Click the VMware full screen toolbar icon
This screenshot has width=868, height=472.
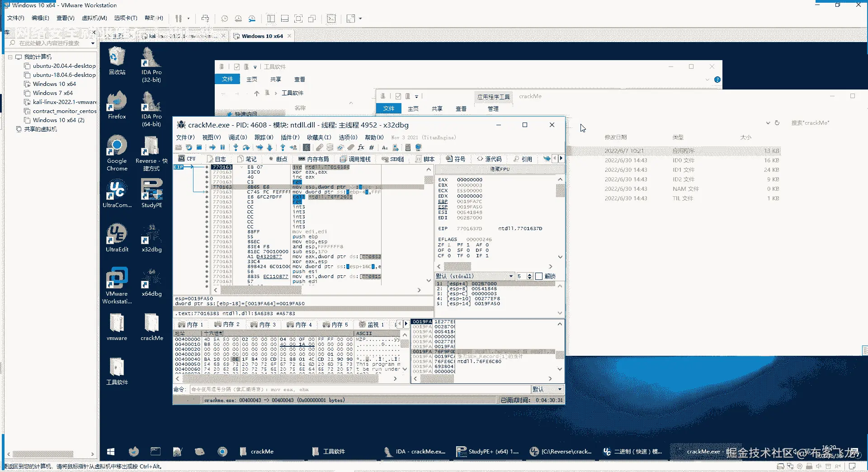coord(298,19)
